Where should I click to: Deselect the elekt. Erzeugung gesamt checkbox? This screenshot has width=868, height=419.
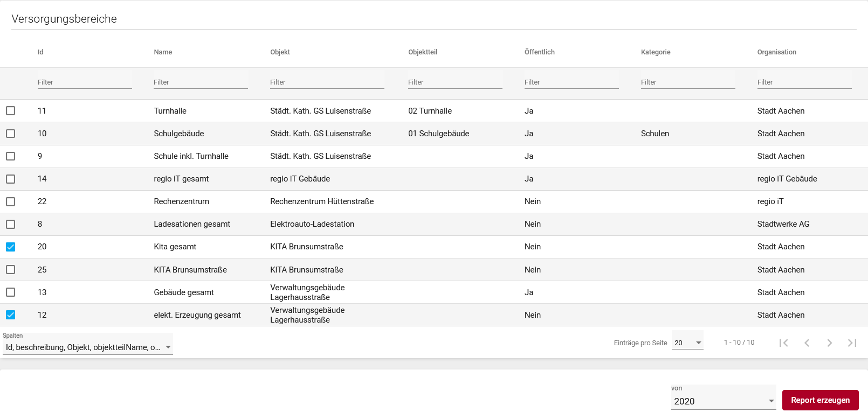(x=11, y=315)
